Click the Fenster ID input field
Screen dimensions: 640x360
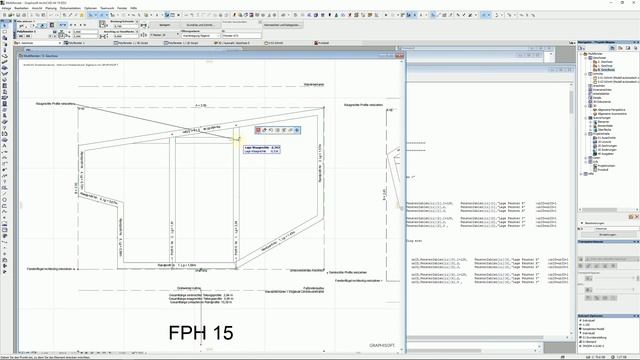pyautogui.click(x=242, y=36)
